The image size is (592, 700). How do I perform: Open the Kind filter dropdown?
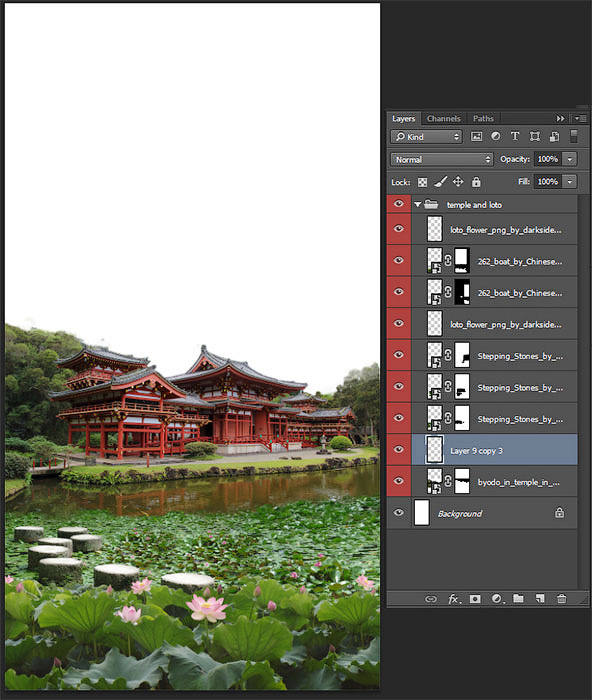[x=426, y=137]
